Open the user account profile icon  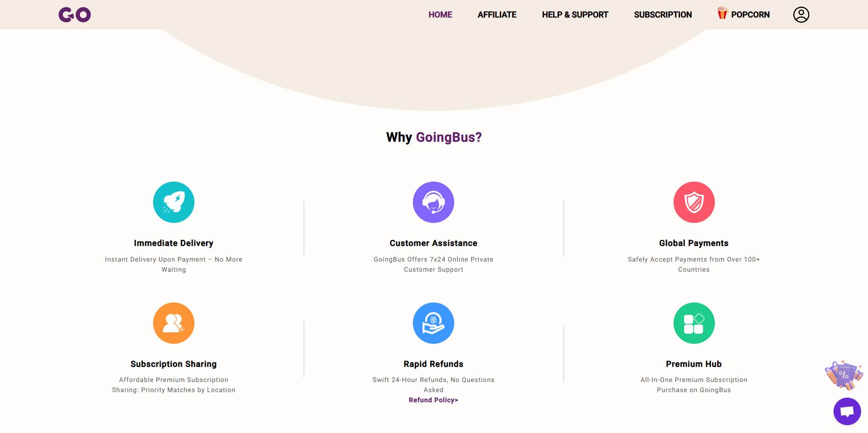tap(801, 15)
